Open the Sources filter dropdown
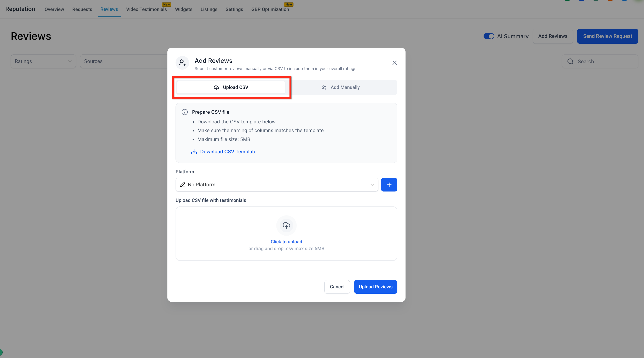Viewport: 644px width, 358px height. (124, 61)
